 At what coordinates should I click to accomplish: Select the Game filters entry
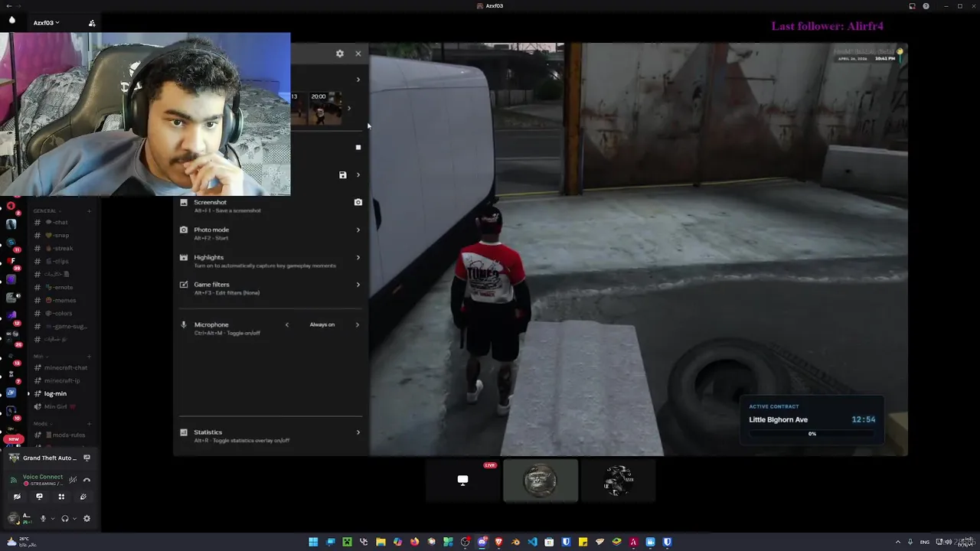click(x=271, y=288)
